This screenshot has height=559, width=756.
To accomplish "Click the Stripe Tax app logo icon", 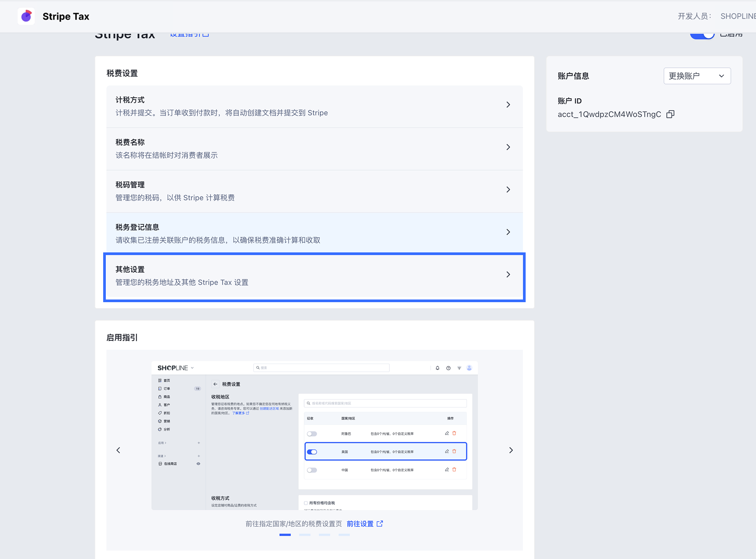I will (26, 16).
